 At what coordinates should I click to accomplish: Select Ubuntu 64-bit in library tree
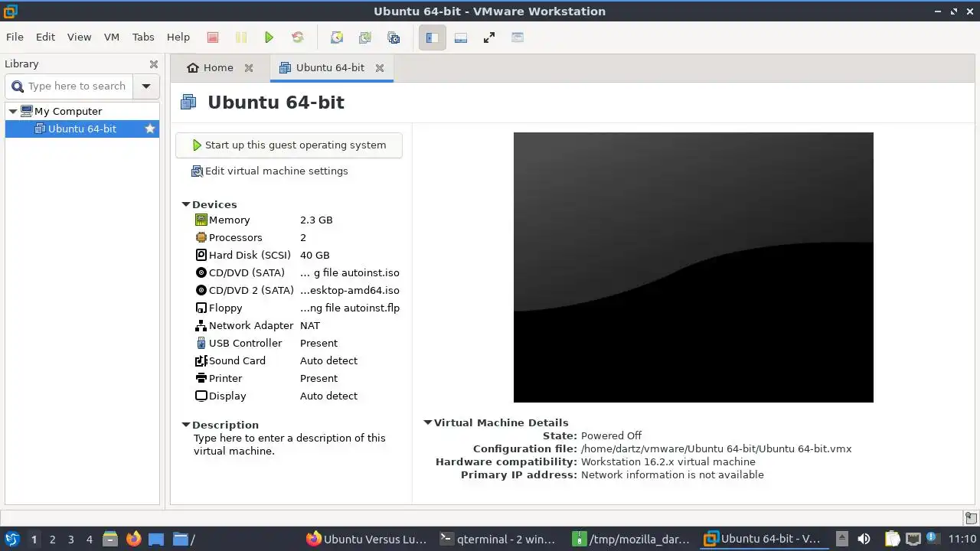[x=82, y=129]
